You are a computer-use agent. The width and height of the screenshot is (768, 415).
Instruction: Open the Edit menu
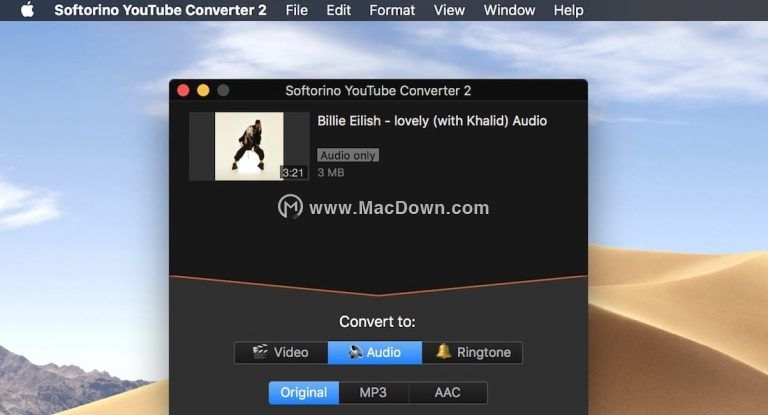click(338, 10)
